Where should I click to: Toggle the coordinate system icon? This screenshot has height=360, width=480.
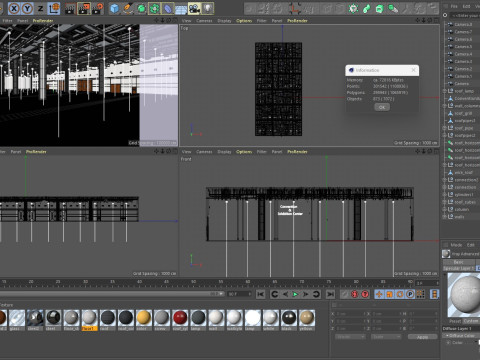pos(54,8)
